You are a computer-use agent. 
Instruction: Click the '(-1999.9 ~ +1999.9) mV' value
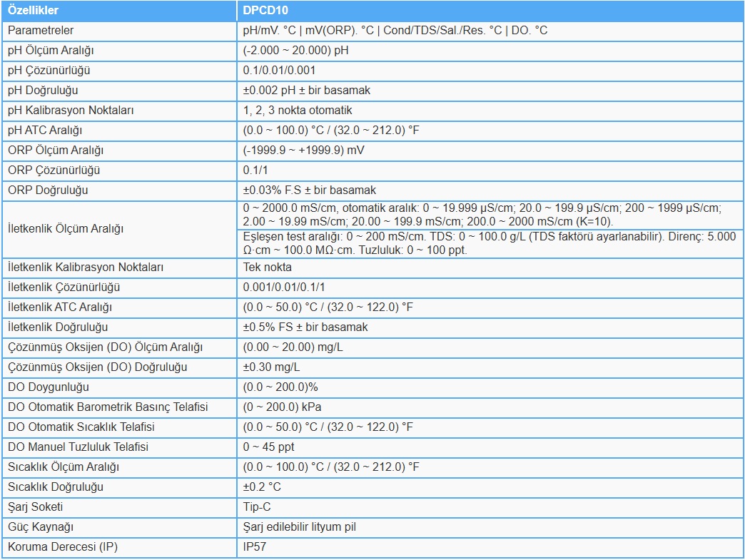(x=303, y=150)
